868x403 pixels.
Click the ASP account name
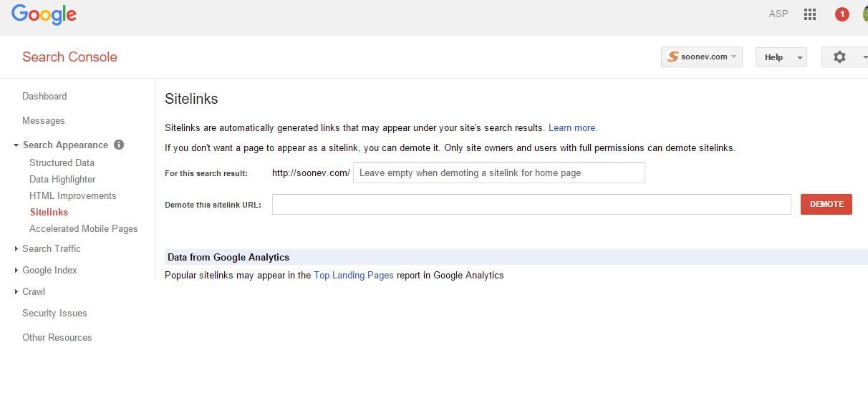point(778,14)
